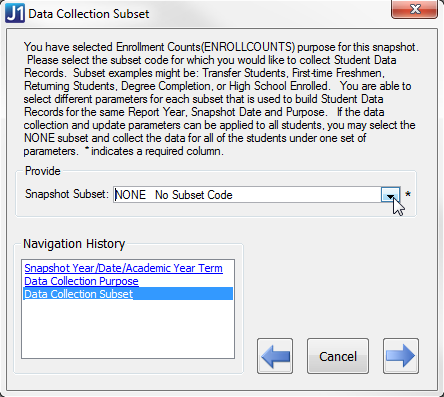Open the Snapshot Subset dropdown arrow

pyautogui.click(x=390, y=194)
